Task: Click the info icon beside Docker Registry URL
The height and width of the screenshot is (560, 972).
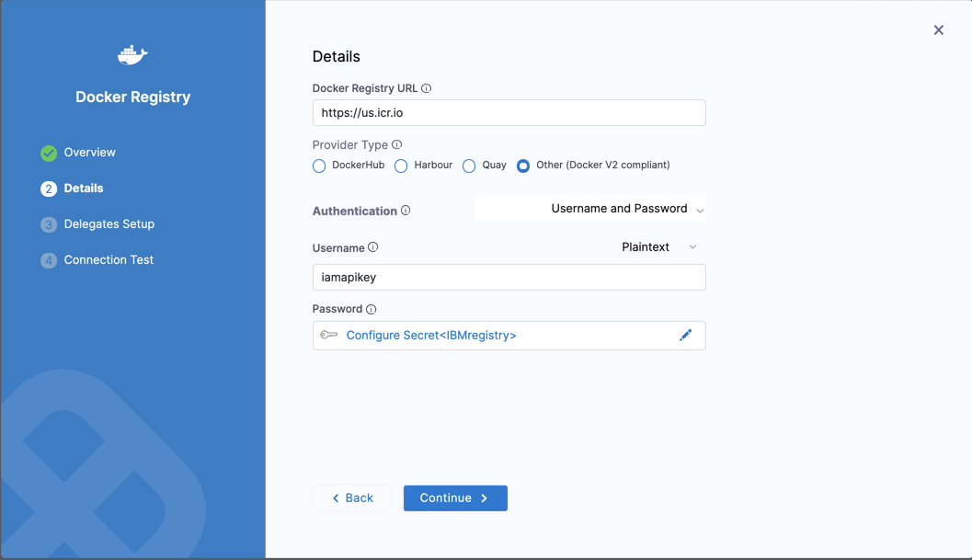Action: pos(426,88)
